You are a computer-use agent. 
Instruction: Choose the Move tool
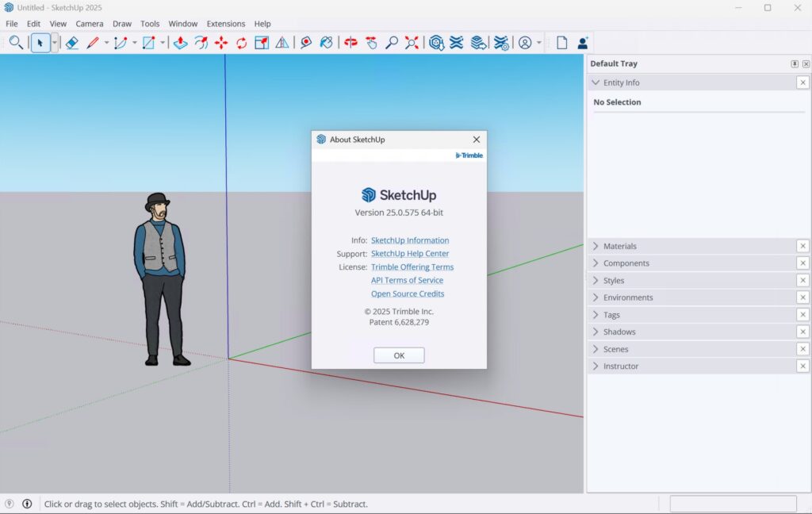pyautogui.click(x=221, y=43)
